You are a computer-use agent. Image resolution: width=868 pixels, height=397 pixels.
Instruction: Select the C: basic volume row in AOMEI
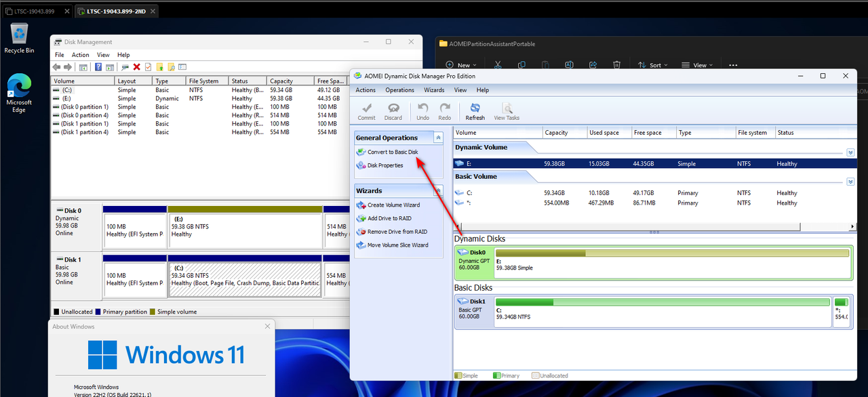654,193
